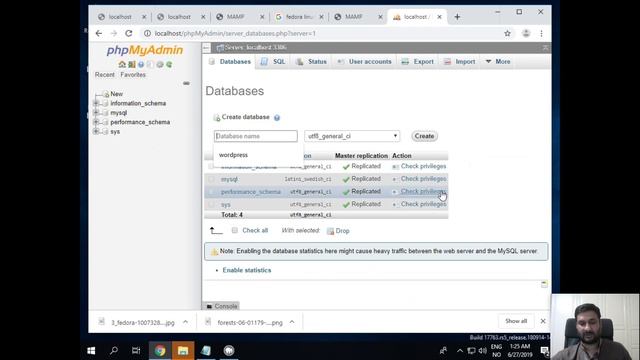Click the performance_schema database icon in tree
The width and height of the screenshot is (640, 360).
pos(105,122)
